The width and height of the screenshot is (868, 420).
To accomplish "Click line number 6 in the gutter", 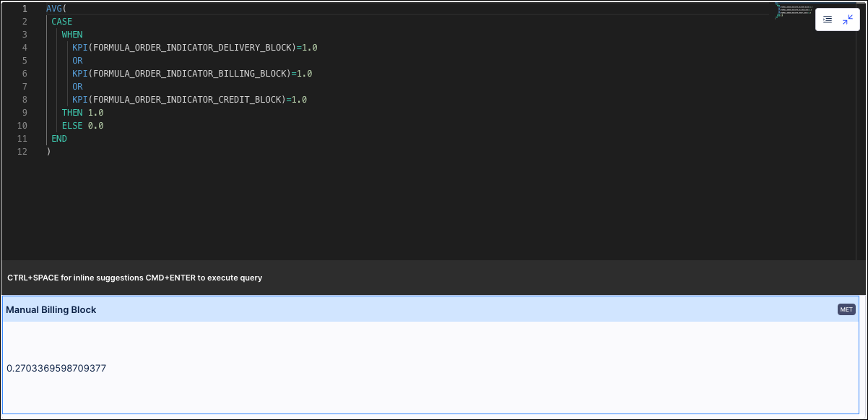I will click(25, 74).
